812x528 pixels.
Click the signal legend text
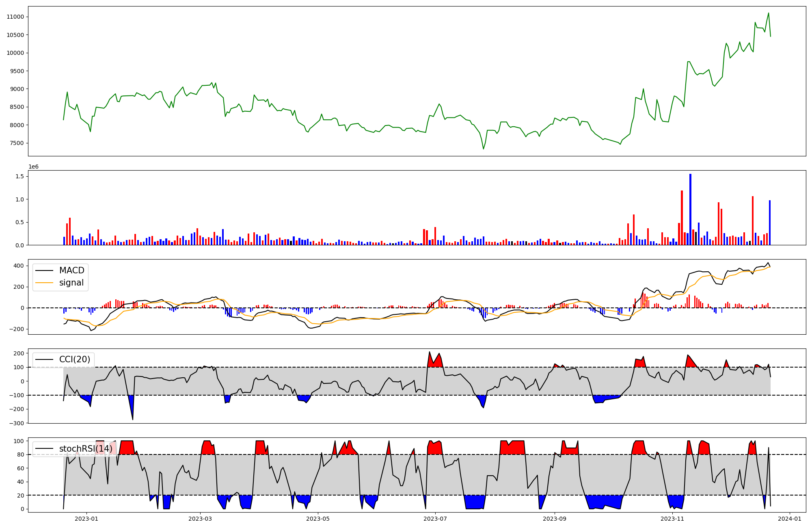71,283
